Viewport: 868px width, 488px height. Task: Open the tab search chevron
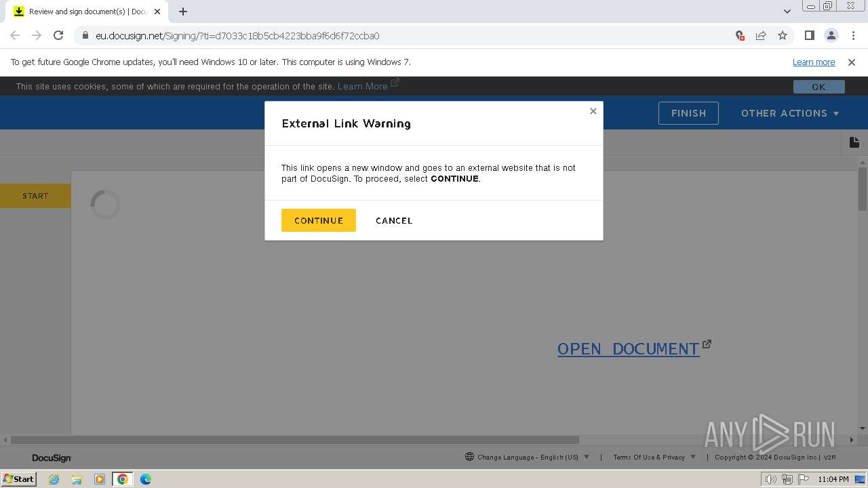787,12
